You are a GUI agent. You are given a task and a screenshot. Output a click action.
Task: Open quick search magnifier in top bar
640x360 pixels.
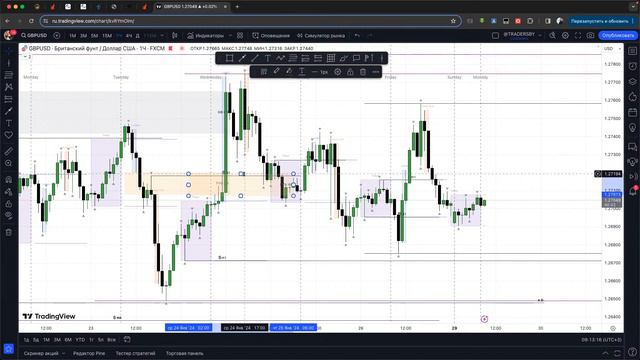click(552, 36)
